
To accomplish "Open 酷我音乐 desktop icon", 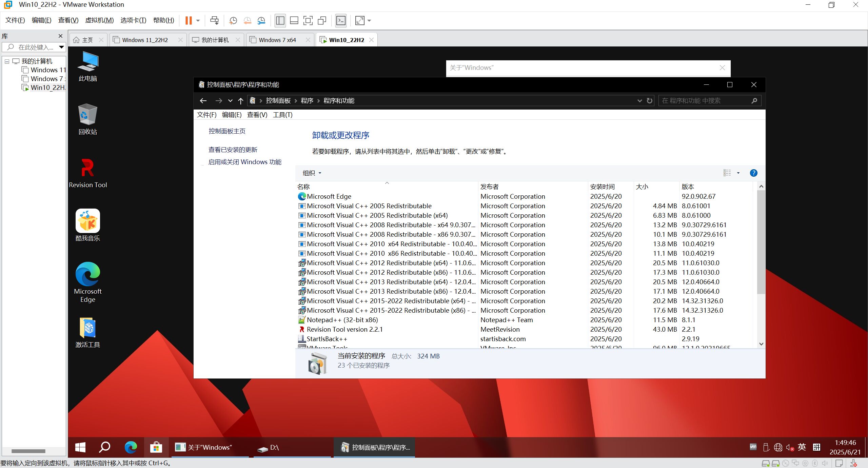I will 88,225.
